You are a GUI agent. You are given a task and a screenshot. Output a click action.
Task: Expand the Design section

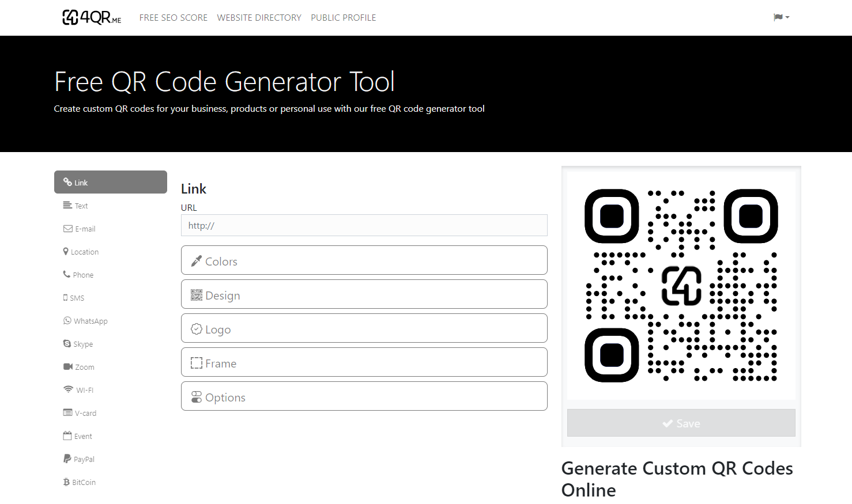(364, 294)
